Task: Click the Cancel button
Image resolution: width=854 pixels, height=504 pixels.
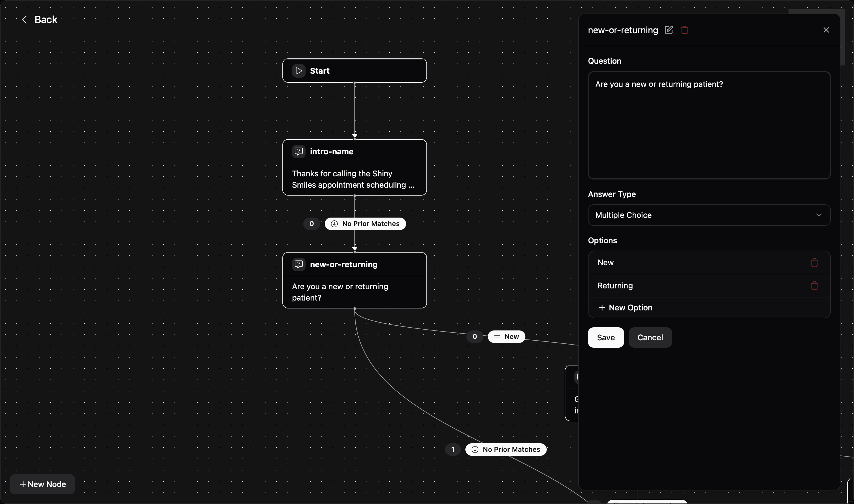Action: pyautogui.click(x=650, y=338)
